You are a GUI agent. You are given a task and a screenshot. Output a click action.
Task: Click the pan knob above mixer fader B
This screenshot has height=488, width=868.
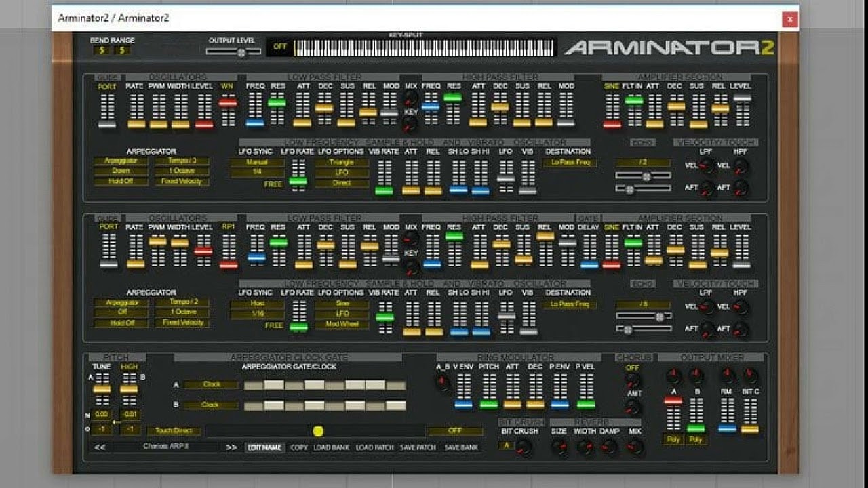tap(696, 377)
